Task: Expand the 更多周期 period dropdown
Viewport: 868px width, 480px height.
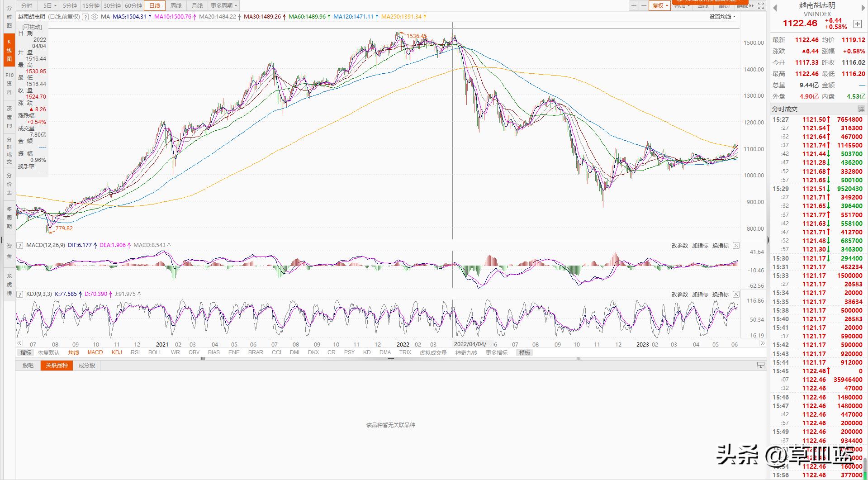Action: (x=224, y=5)
